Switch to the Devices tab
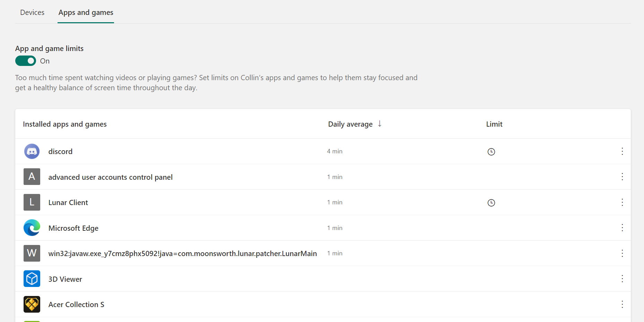The height and width of the screenshot is (322, 644). (32, 12)
